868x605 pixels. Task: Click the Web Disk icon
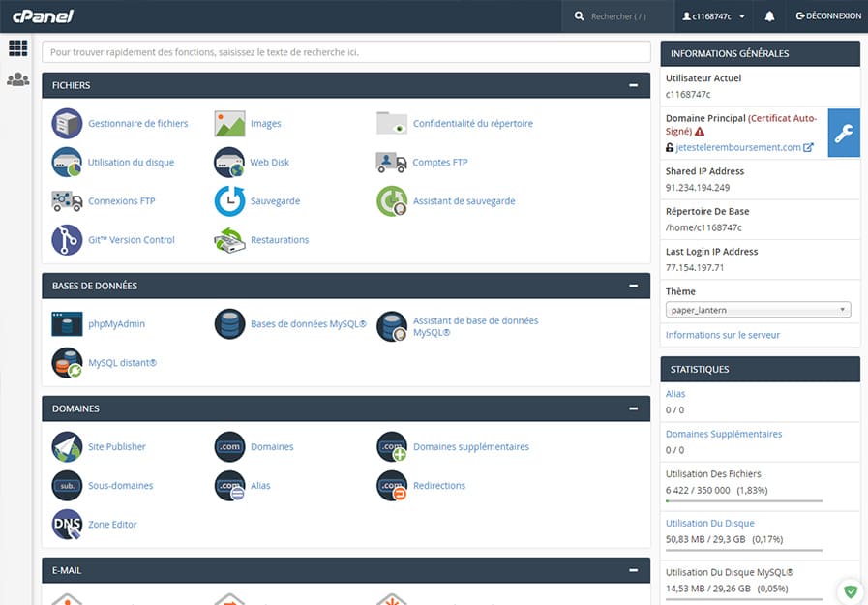click(x=229, y=163)
